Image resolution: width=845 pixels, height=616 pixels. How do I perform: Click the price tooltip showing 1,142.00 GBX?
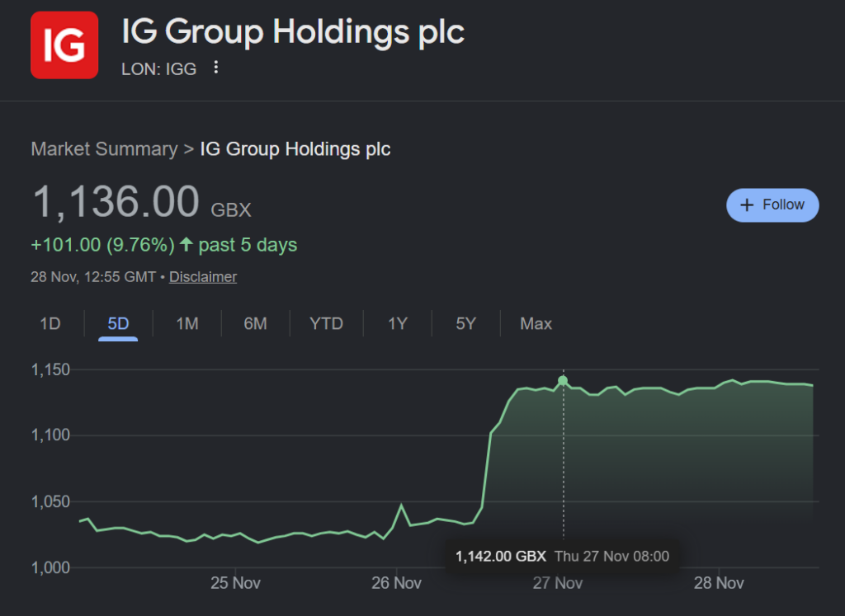pos(562,557)
